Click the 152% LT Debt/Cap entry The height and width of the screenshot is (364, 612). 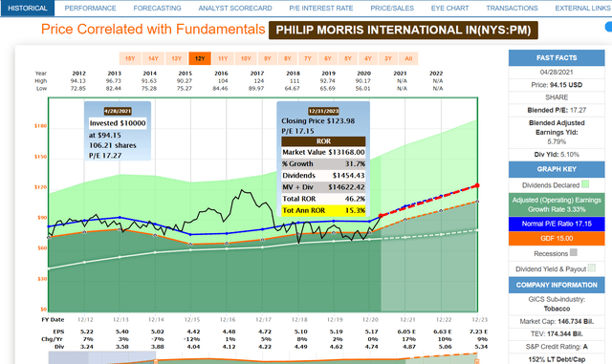(557, 359)
